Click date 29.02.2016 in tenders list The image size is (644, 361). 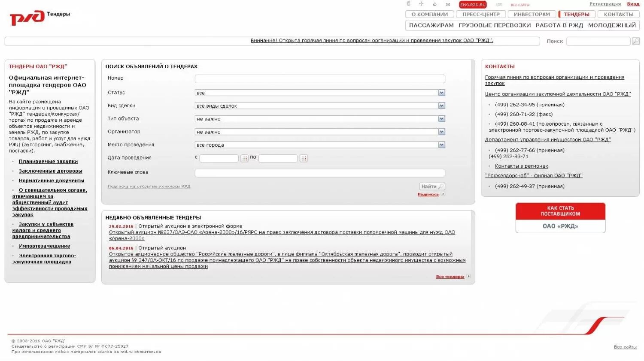pyautogui.click(x=121, y=226)
